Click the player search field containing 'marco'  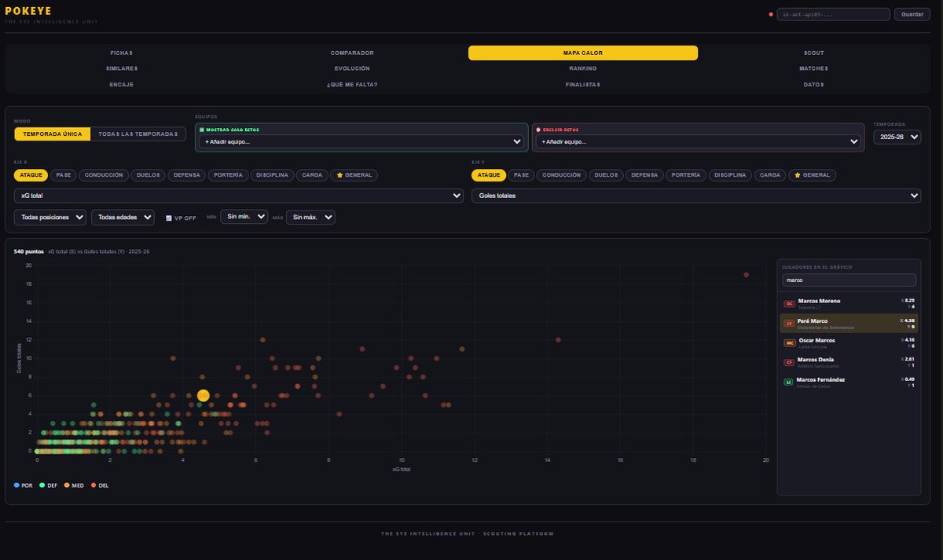point(849,280)
